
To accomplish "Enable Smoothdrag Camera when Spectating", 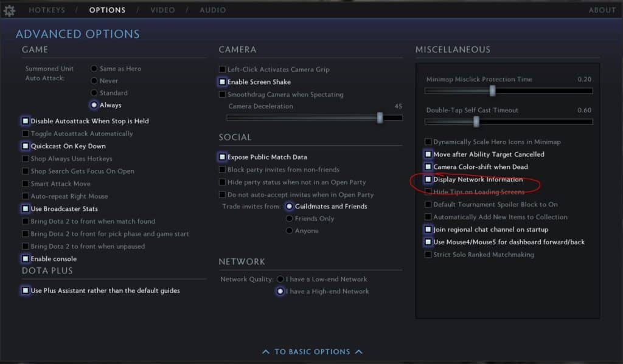I will coord(223,94).
